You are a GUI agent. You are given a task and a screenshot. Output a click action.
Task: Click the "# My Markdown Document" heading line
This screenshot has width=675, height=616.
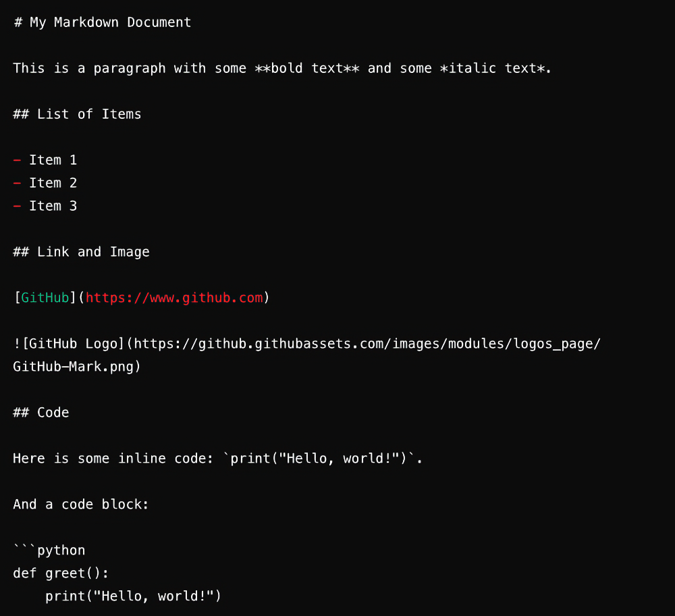102,22
